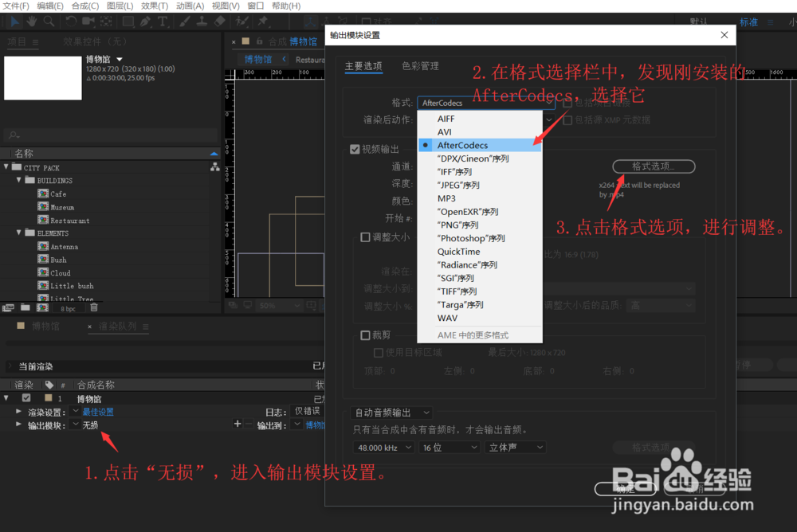Select the Brush tool
Image resolution: width=797 pixels, height=532 pixels.
[185, 22]
